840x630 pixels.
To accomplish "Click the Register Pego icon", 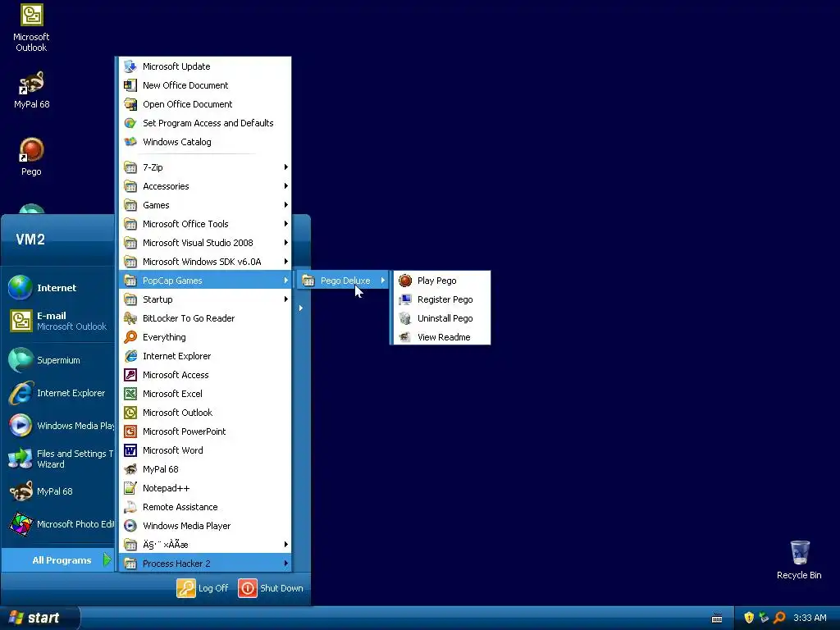I will pyautogui.click(x=405, y=299).
